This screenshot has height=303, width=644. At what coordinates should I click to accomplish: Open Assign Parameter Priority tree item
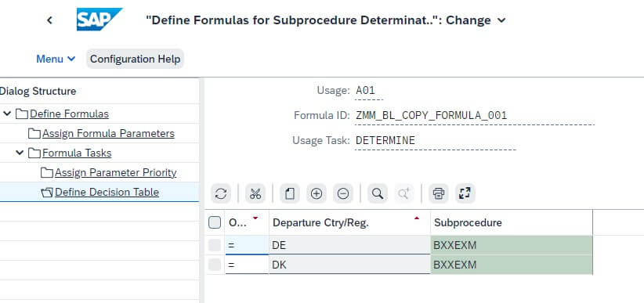click(115, 172)
